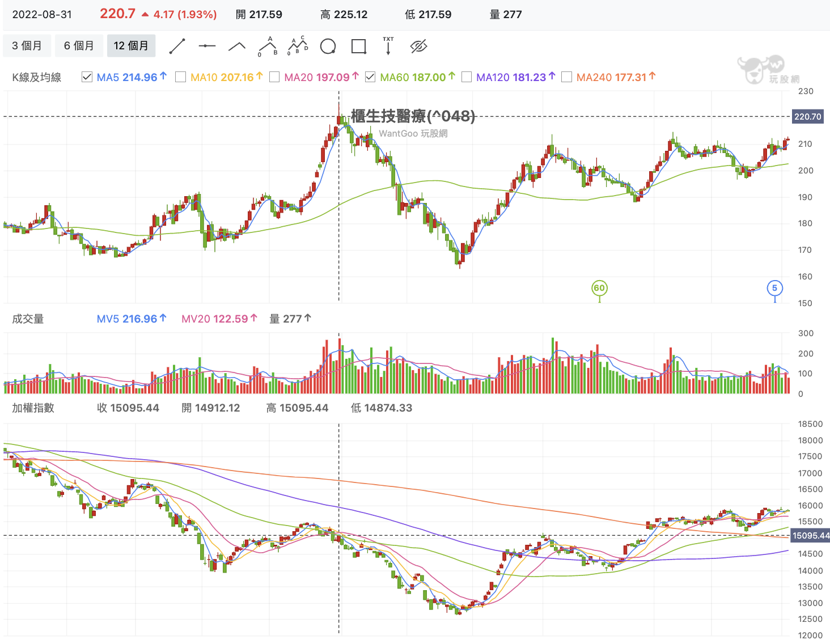Viewport: 830px width, 644px height.
Task: Enable the MA120 moving average checkbox
Action: click(x=467, y=77)
